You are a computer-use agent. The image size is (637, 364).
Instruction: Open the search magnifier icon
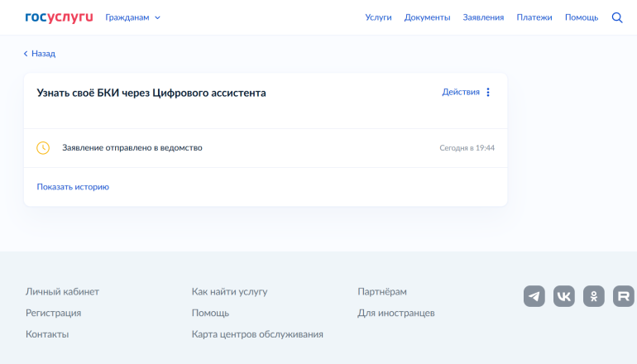(x=616, y=17)
